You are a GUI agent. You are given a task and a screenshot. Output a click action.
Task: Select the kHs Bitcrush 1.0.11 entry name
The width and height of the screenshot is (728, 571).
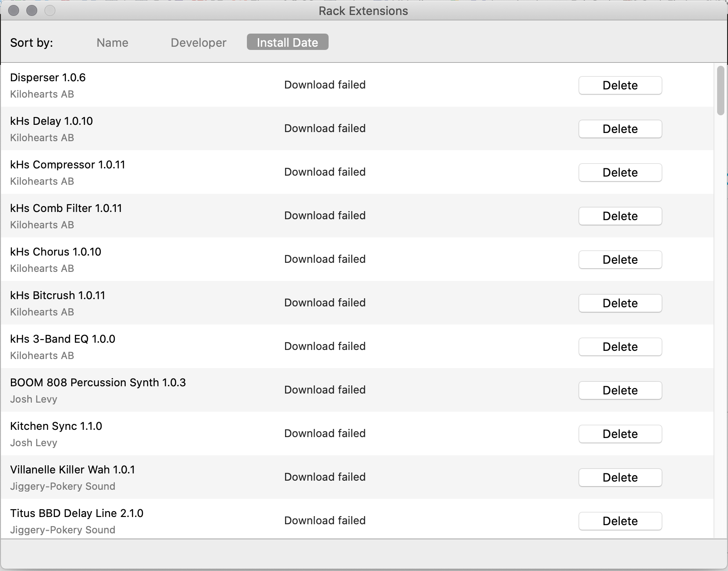pos(58,295)
